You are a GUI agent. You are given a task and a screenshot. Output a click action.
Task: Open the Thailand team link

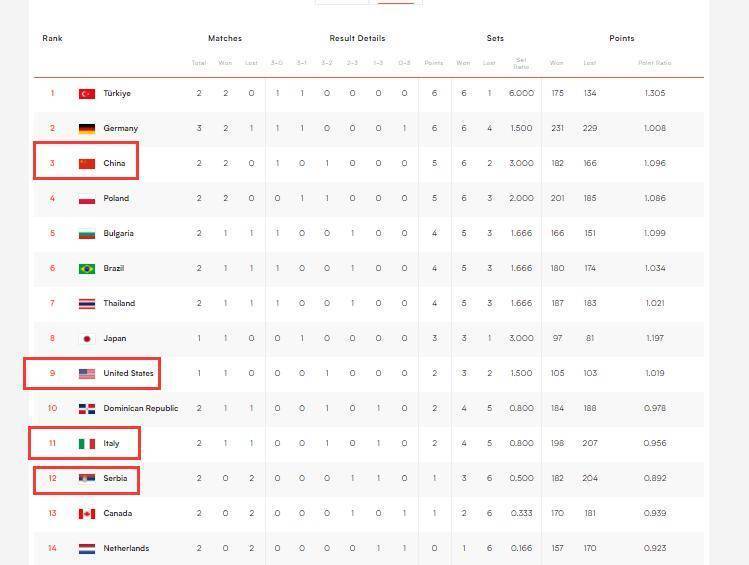(119, 303)
